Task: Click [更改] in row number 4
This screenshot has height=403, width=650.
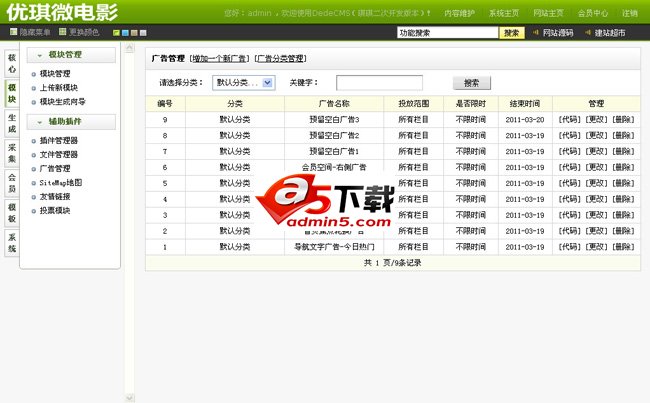Action: (x=596, y=199)
